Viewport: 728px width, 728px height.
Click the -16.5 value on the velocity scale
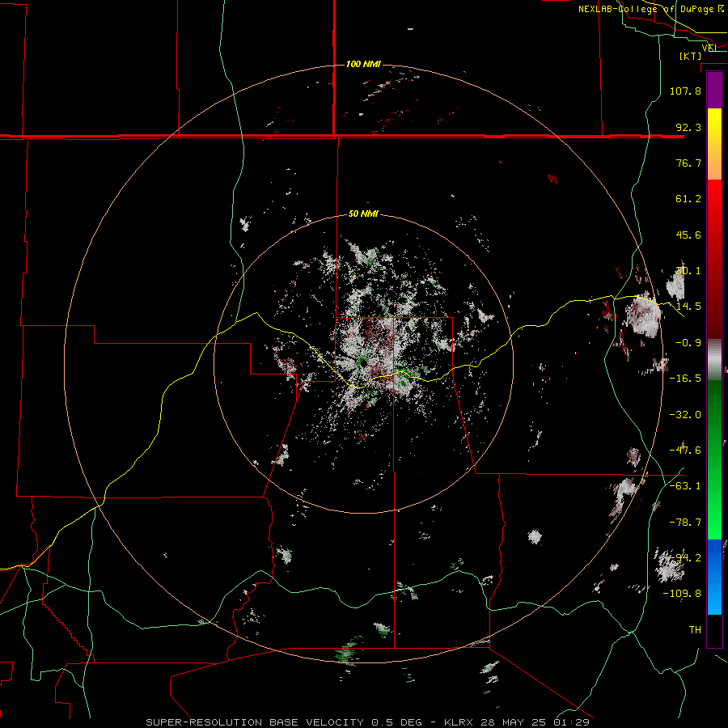(685, 379)
